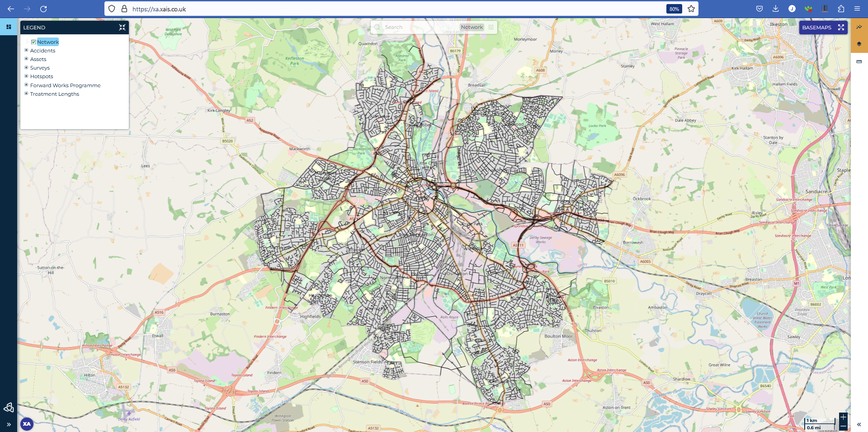Expand the Forward Works Programme node

tap(26, 85)
